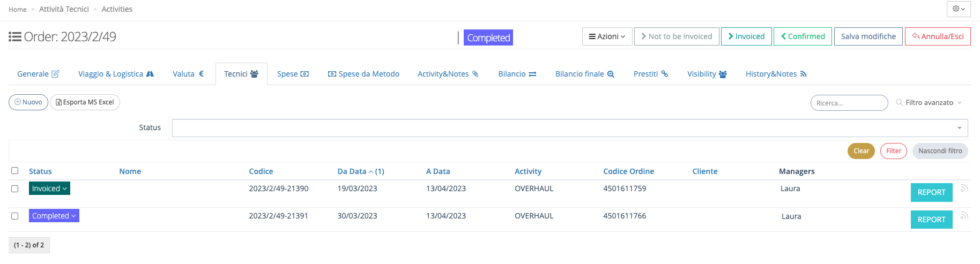
Task: Click Esporta MS Excel button
Action: pyautogui.click(x=85, y=102)
